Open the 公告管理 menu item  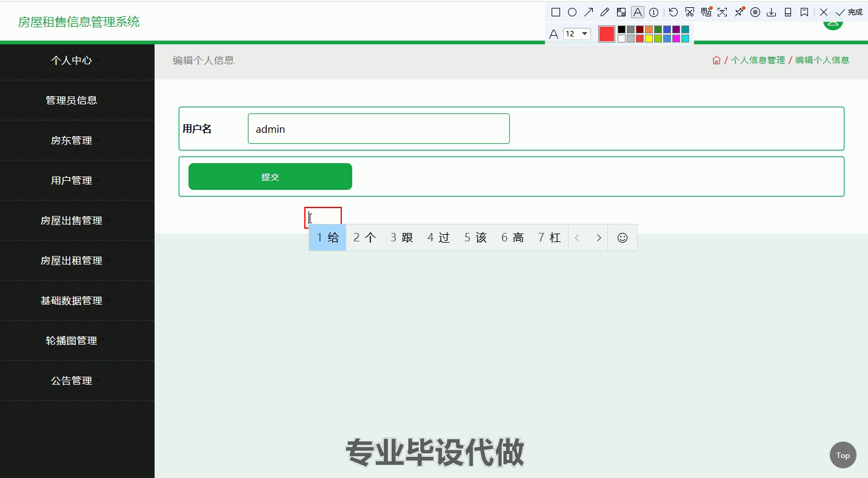72,380
